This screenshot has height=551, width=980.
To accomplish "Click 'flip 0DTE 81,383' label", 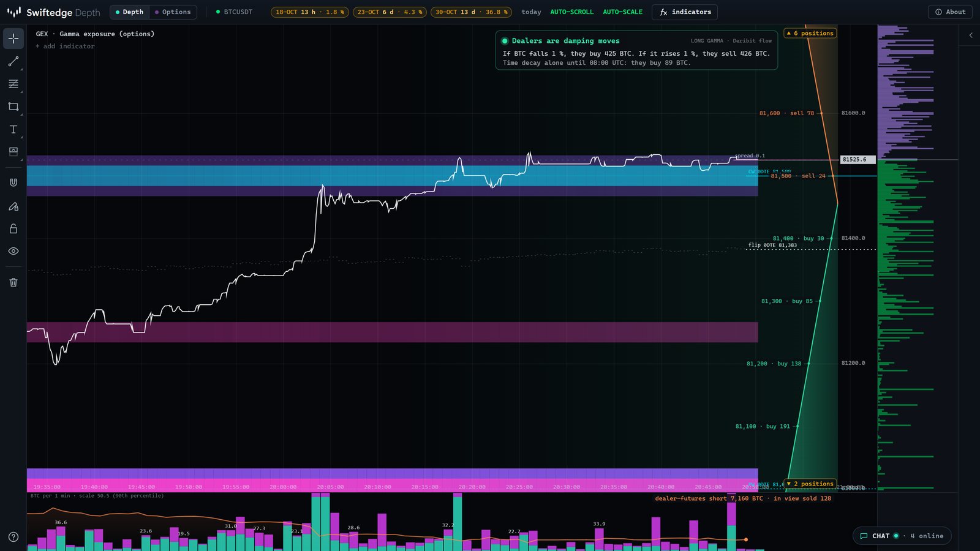I will (x=772, y=246).
